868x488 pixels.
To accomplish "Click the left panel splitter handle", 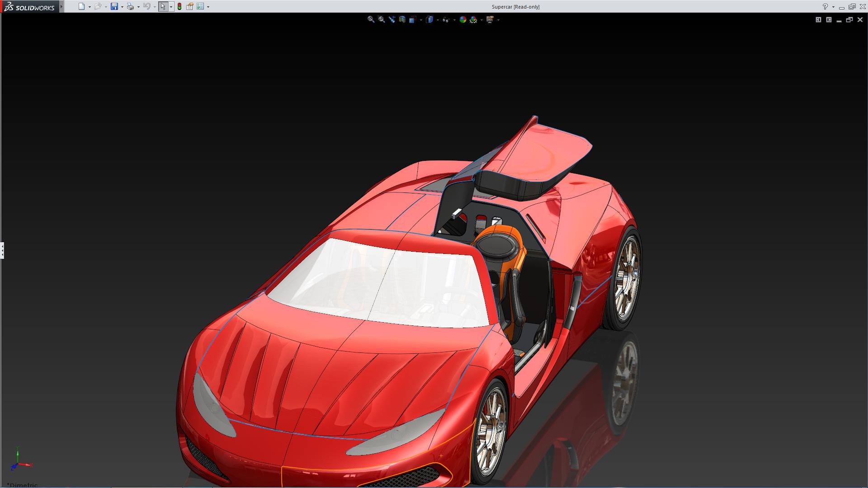I will pyautogui.click(x=2, y=250).
